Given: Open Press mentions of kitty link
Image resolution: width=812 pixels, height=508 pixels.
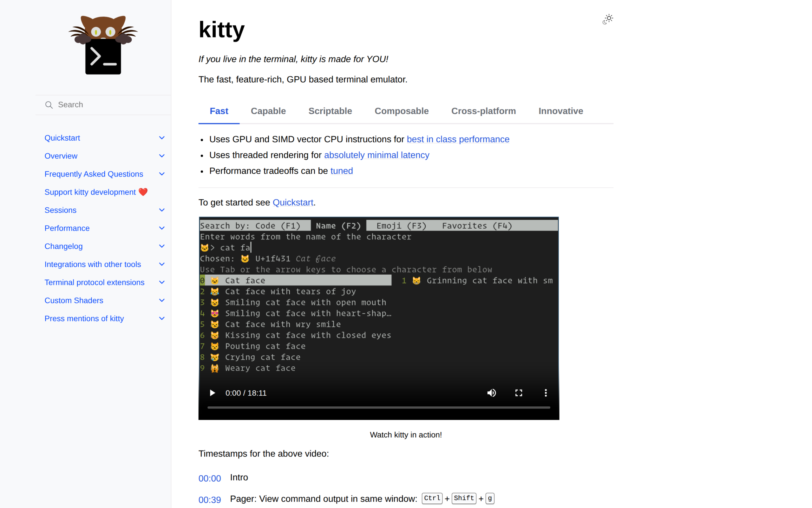Looking at the screenshot, I should click(x=84, y=319).
